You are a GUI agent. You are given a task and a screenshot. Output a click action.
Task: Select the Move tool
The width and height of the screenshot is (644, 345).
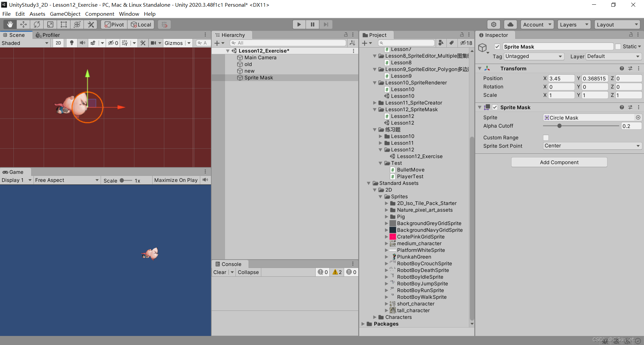23,24
